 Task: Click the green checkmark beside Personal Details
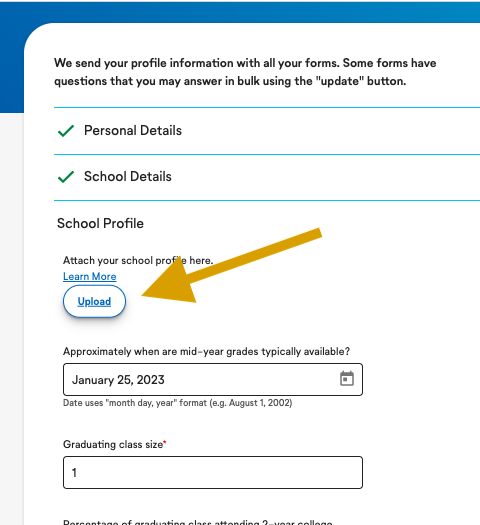(x=66, y=131)
